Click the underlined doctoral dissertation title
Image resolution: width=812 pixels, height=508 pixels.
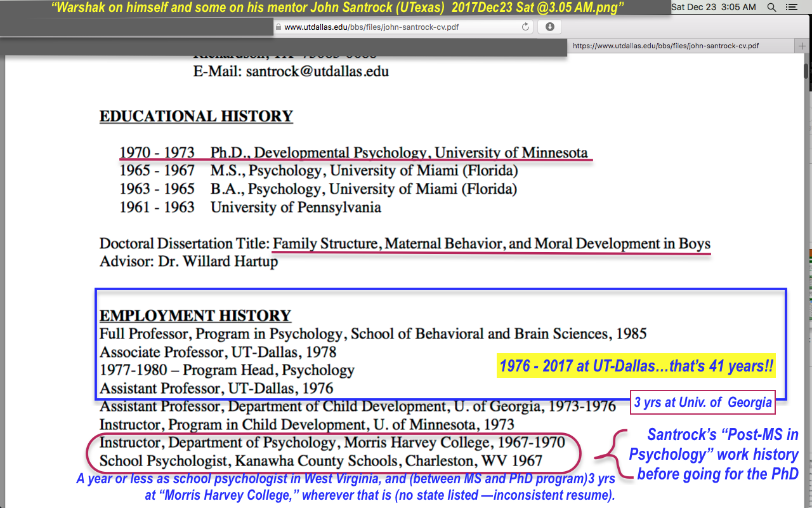point(491,244)
